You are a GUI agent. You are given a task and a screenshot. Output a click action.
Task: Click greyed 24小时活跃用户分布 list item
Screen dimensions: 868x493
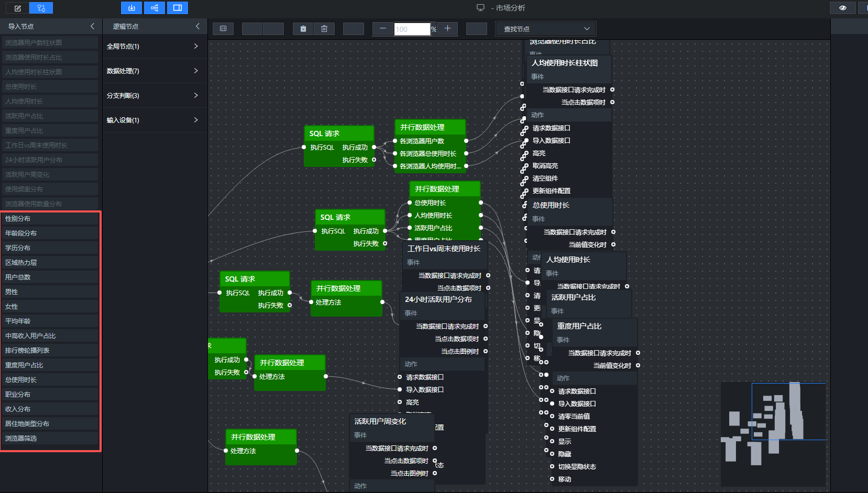click(50, 160)
